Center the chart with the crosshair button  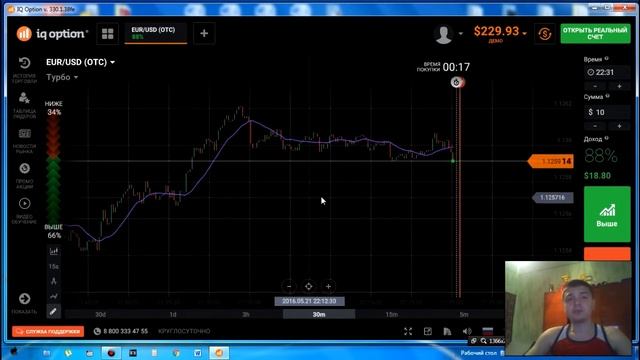click(309, 287)
